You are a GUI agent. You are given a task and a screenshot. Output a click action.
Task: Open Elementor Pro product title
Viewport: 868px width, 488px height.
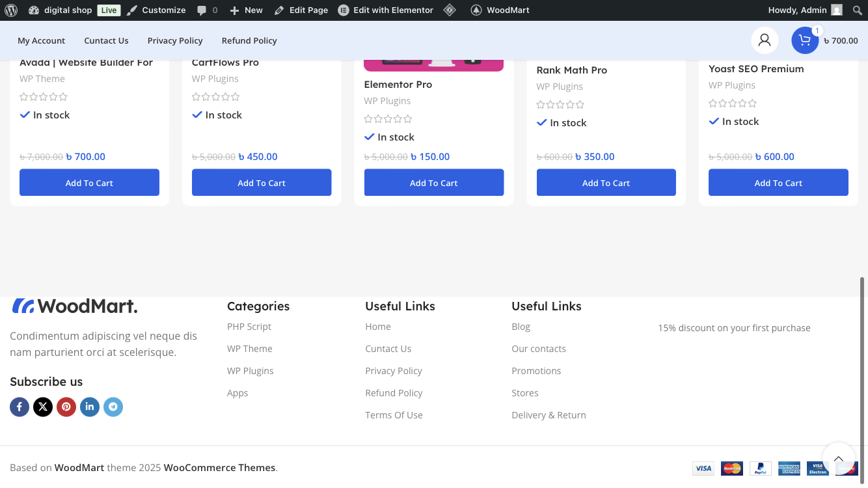coord(398,85)
